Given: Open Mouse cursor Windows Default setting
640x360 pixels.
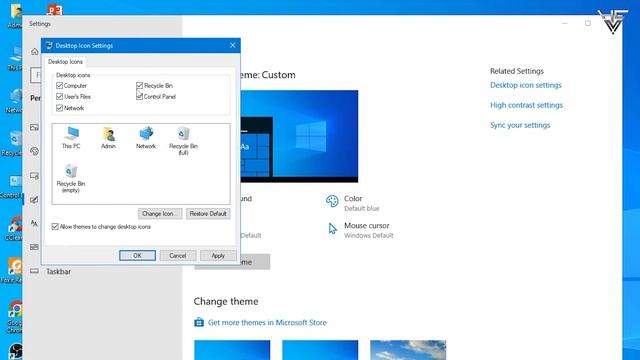Looking at the screenshot, I should tap(361, 230).
